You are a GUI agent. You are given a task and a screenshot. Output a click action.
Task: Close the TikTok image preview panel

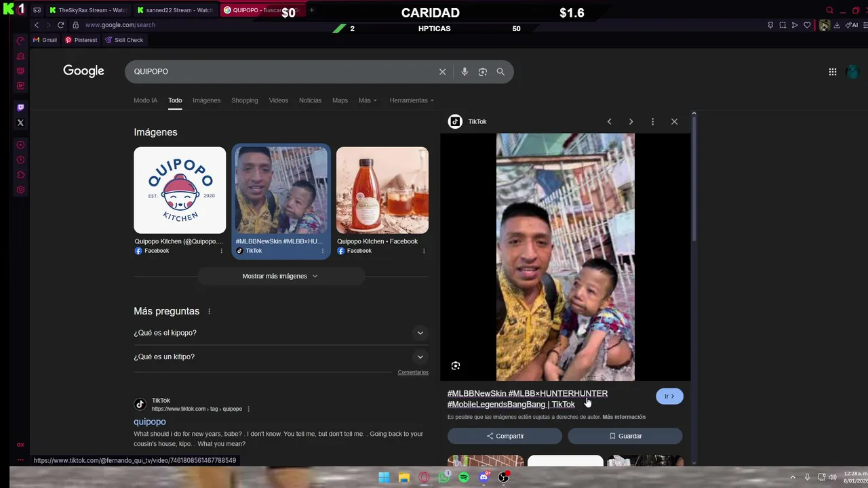click(674, 121)
